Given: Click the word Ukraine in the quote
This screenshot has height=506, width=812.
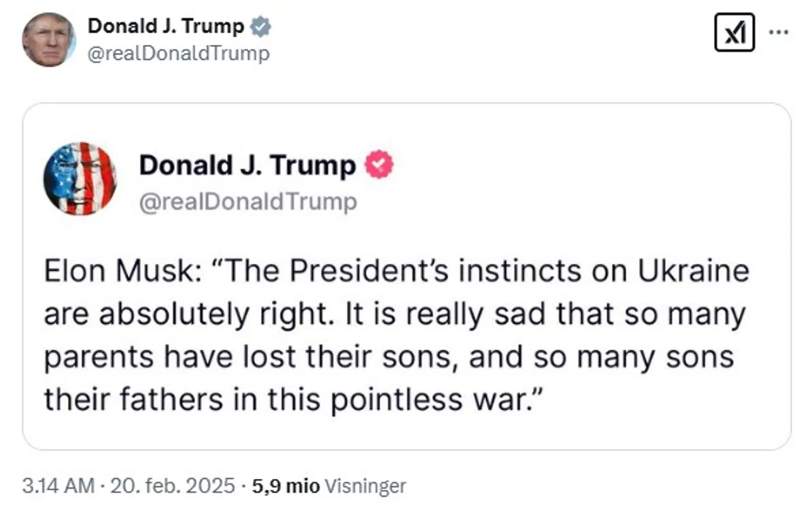Looking at the screenshot, I should tap(694, 270).
